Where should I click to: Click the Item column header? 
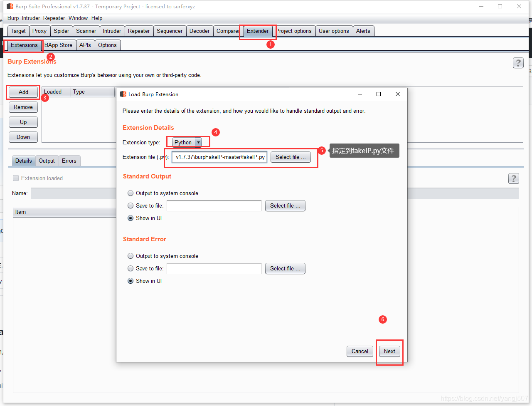pyautogui.click(x=64, y=212)
